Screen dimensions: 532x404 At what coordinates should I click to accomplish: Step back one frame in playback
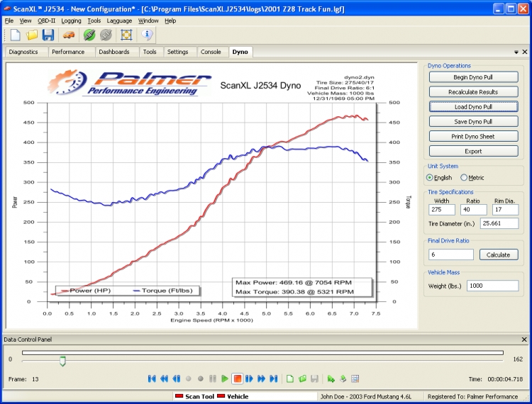click(x=176, y=379)
